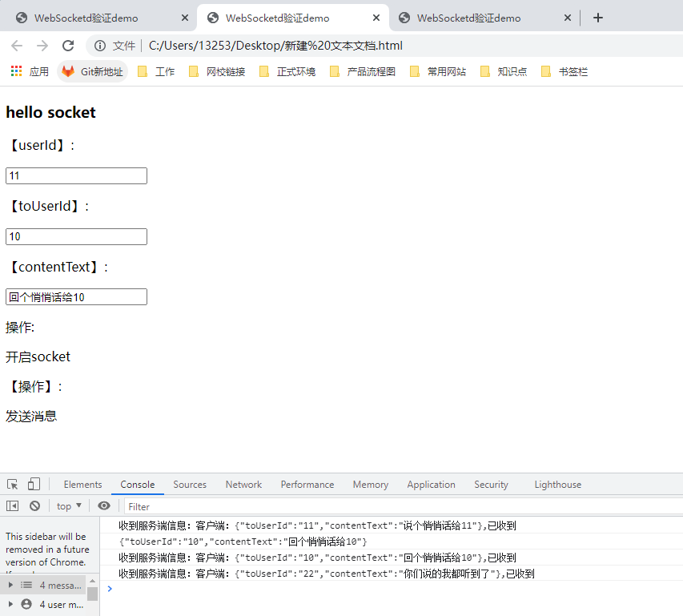Close the first WebSocketd验证demo tab
The width and height of the screenshot is (683, 616).
[x=185, y=18]
